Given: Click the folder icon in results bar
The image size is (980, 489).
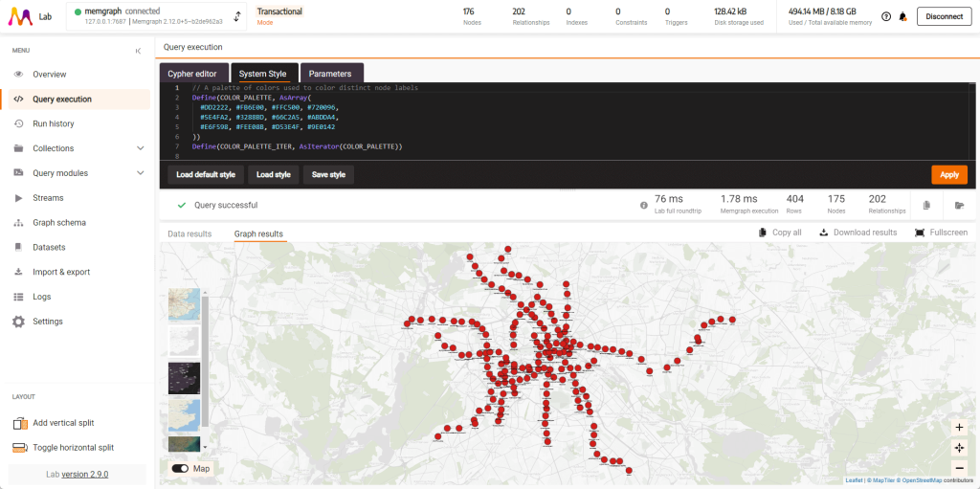Looking at the screenshot, I should (x=959, y=205).
